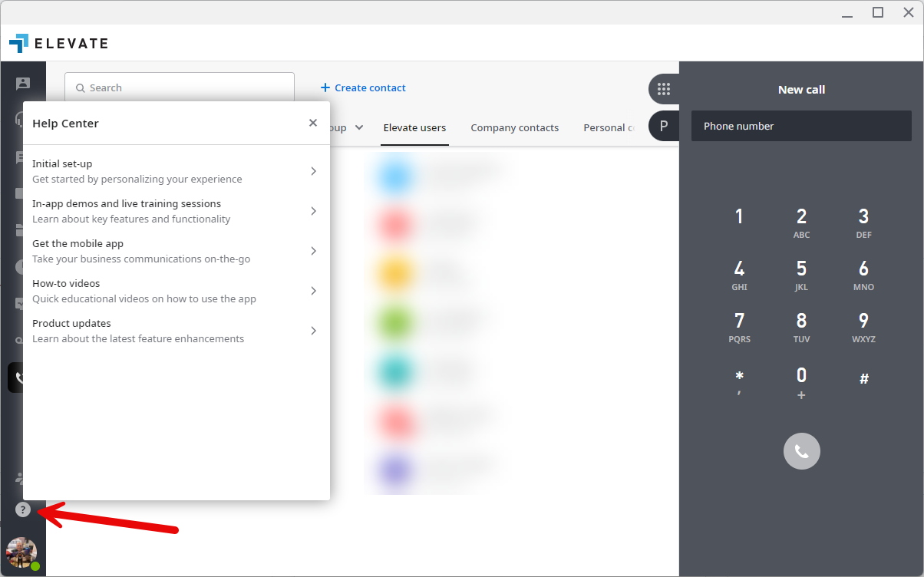Switch to the Elevate users tab
The width and height of the screenshot is (924, 577).
coord(414,128)
